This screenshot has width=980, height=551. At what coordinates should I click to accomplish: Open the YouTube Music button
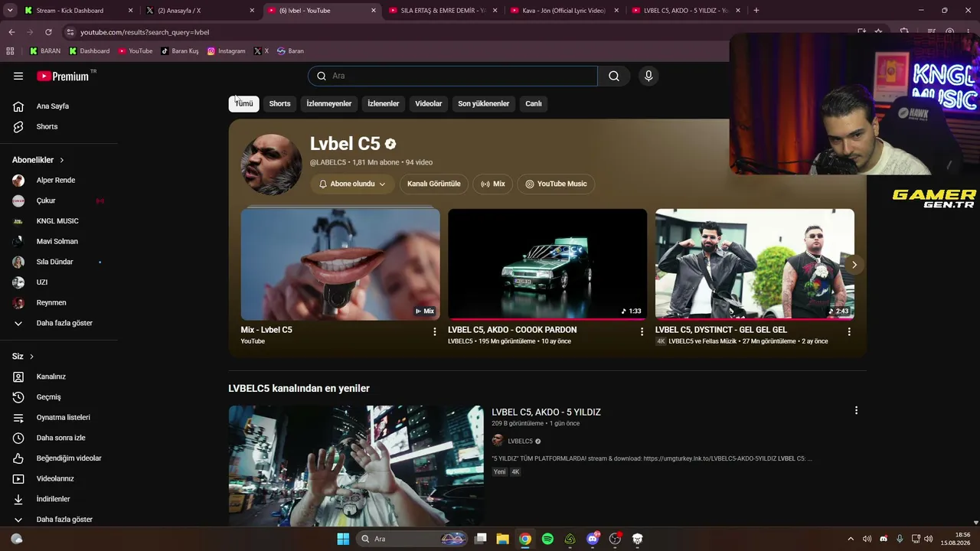point(556,184)
